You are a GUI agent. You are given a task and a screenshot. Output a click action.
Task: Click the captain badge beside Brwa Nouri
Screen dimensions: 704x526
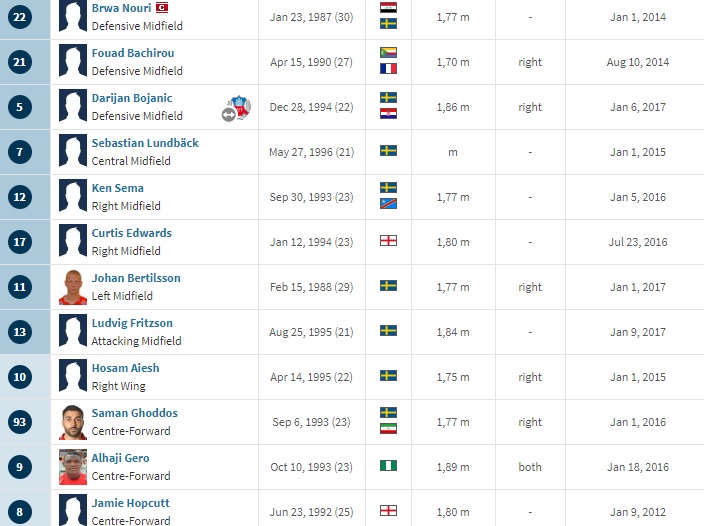[161, 8]
